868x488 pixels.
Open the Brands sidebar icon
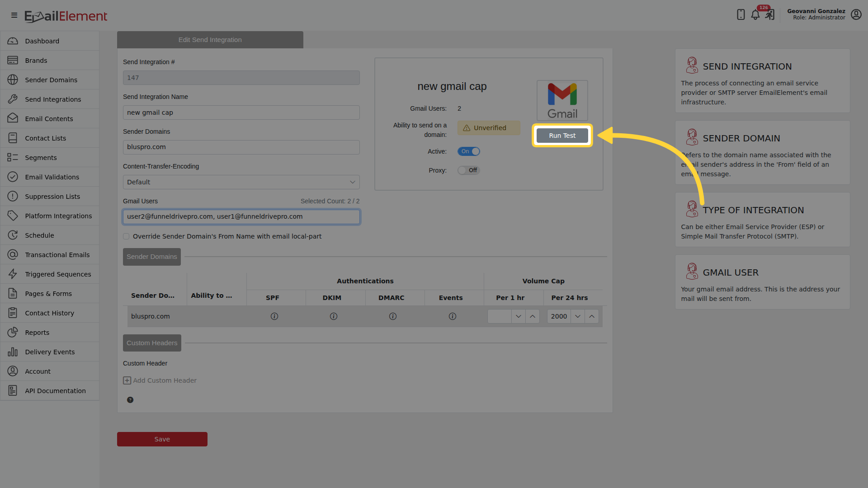tap(13, 61)
